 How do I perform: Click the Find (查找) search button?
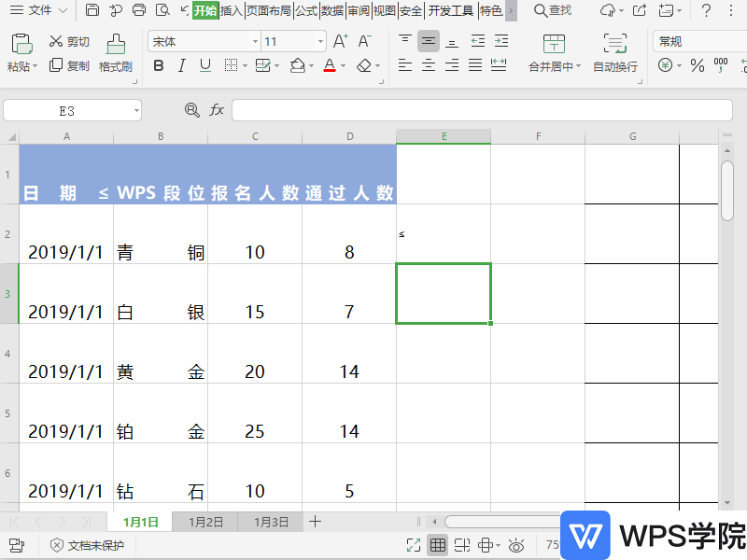(x=552, y=10)
